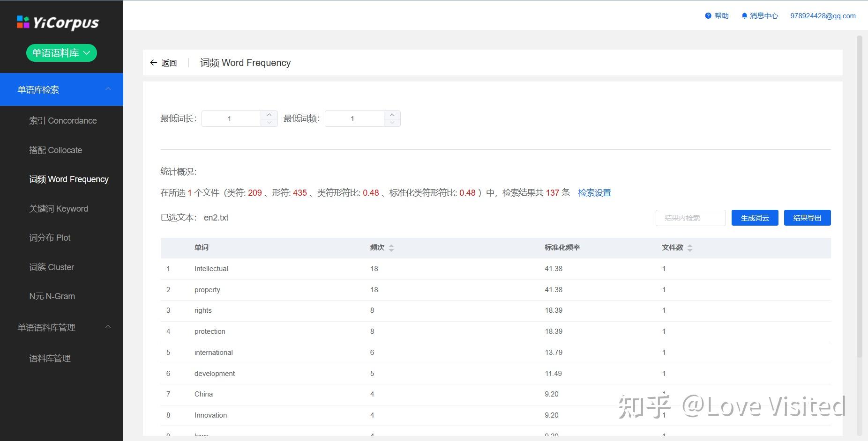
Task: Click the back arrow icon
Action: click(153, 63)
